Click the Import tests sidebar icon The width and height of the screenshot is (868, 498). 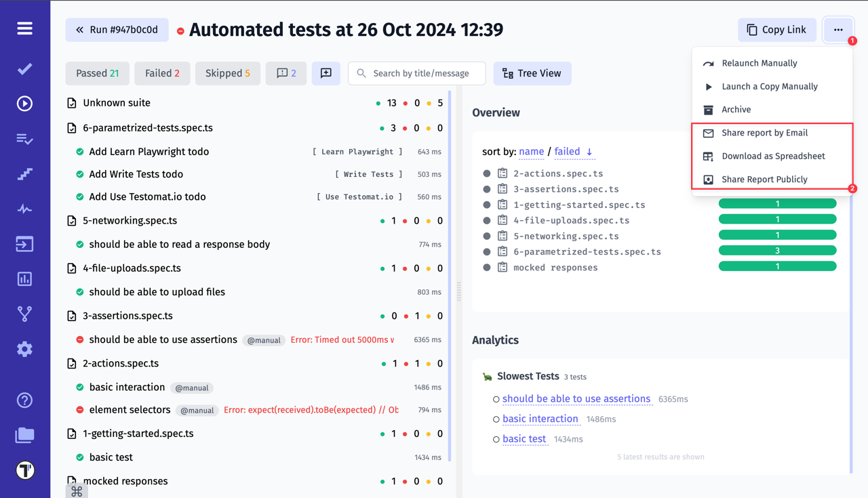point(24,244)
